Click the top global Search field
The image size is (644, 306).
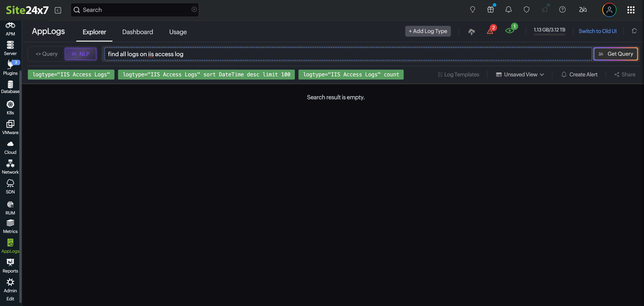[x=134, y=10]
